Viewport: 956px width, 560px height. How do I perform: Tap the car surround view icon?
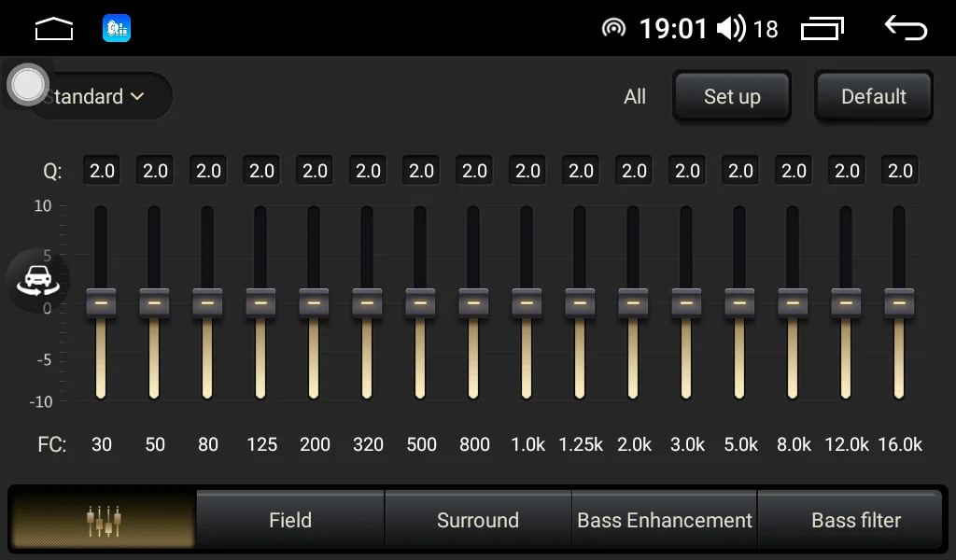click(x=38, y=279)
